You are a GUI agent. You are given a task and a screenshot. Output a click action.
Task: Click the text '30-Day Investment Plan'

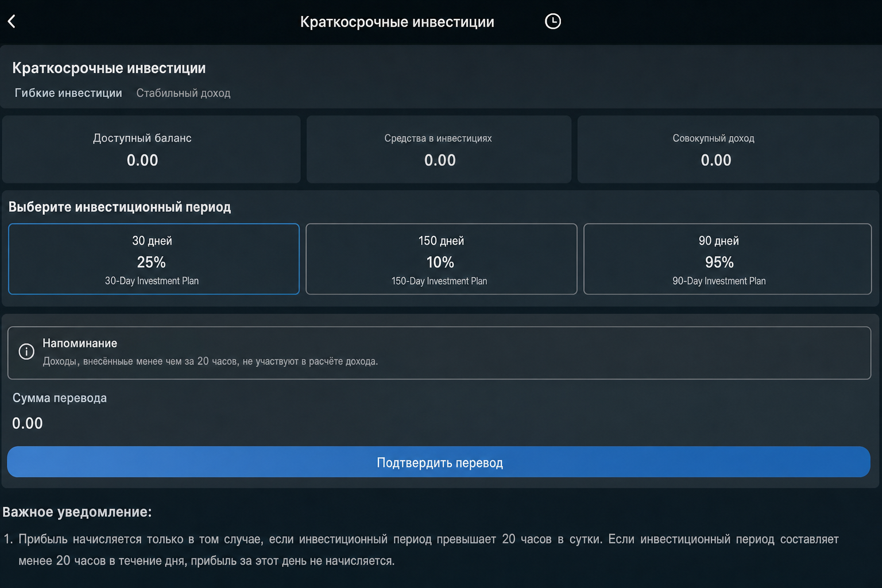[152, 281]
